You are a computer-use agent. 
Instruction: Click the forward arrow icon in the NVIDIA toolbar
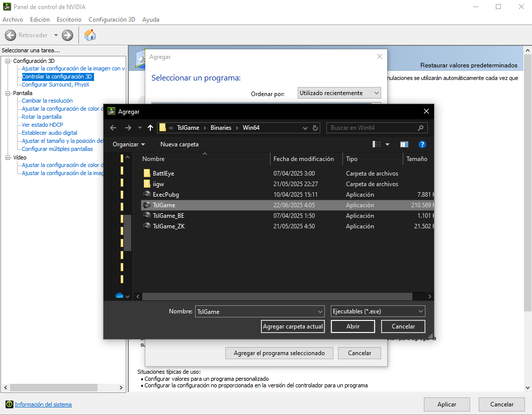pyautogui.click(x=67, y=35)
